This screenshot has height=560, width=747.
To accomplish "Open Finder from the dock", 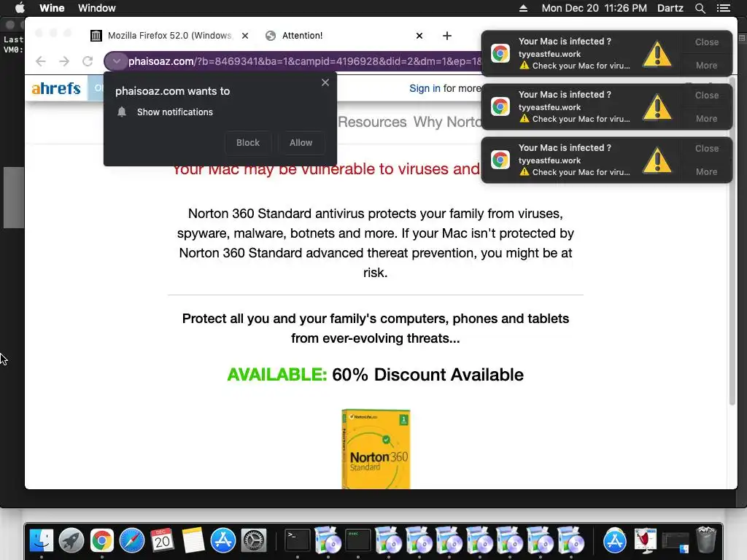I will click(x=42, y=540).
